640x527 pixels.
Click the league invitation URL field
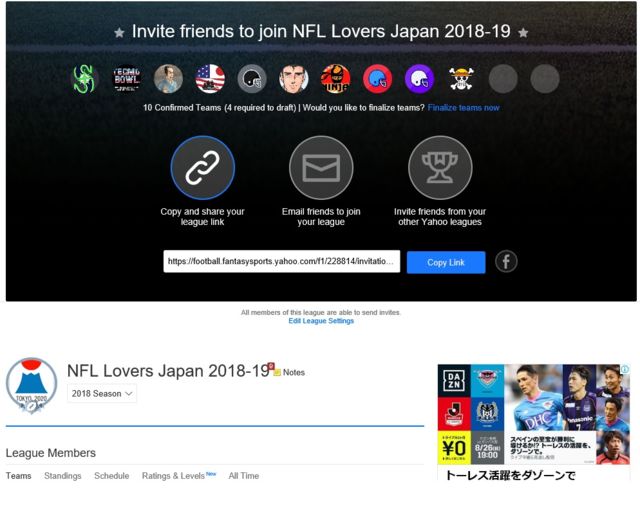coord(282,262)
